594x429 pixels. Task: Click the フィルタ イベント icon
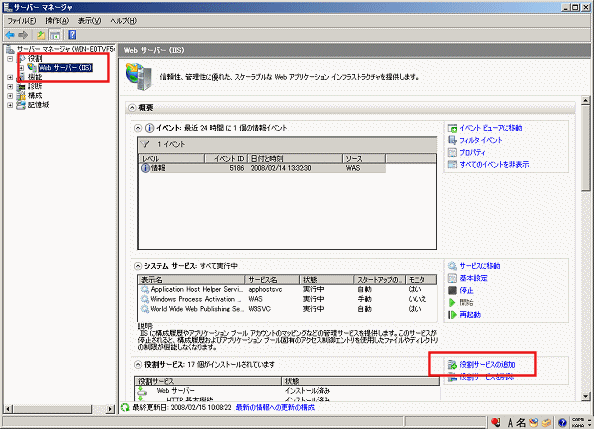tap(452, 140)
